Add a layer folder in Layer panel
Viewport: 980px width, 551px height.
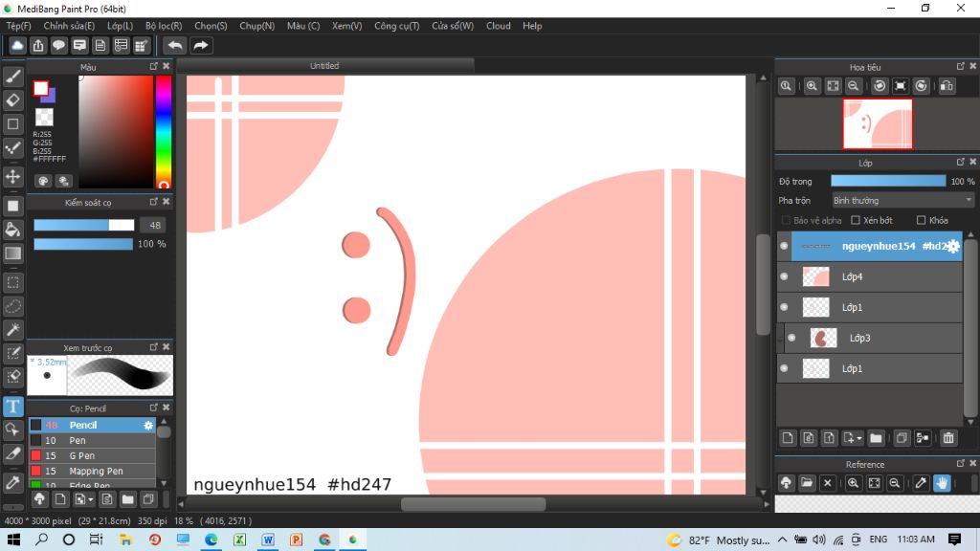876,438
